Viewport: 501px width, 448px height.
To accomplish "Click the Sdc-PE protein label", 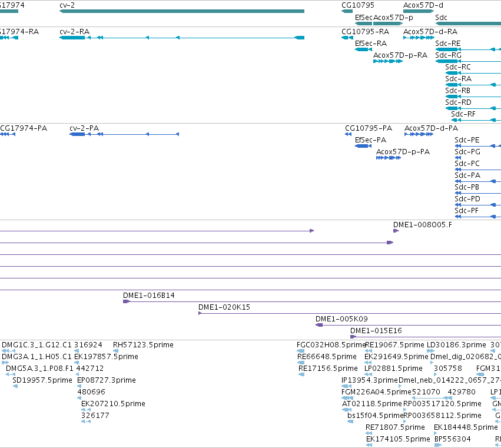I will 467,140.
